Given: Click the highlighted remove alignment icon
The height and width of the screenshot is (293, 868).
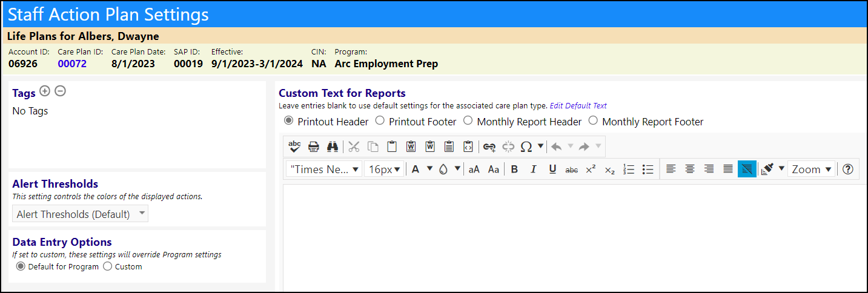Looking at the screenshot, I should point(747,170).
